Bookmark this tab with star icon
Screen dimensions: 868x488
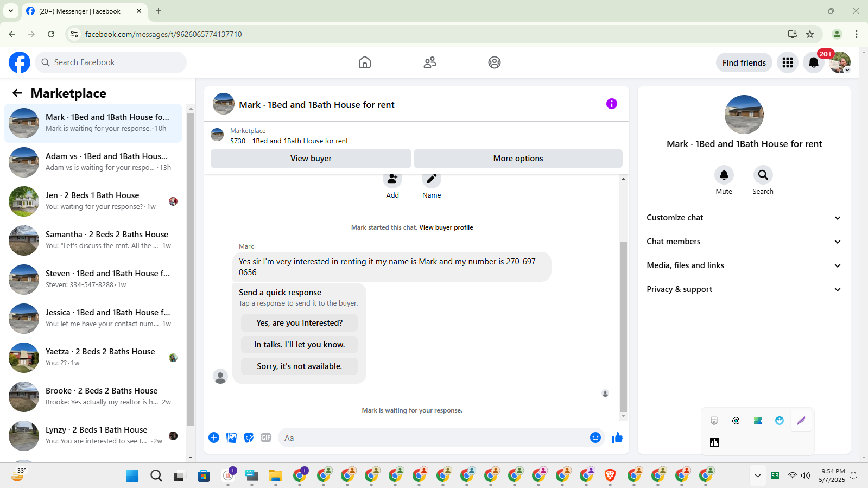(x=810, y=34)
